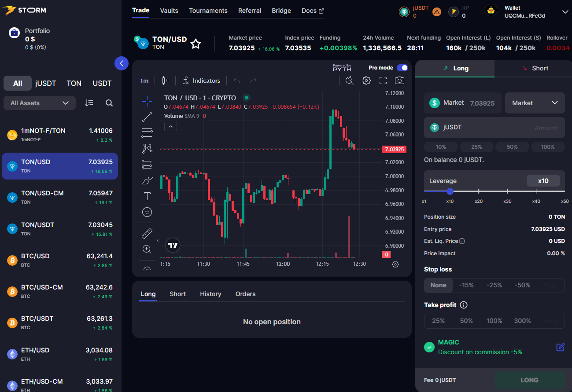Select the brush drawing tool
The image size is (572, 392).
147,180
